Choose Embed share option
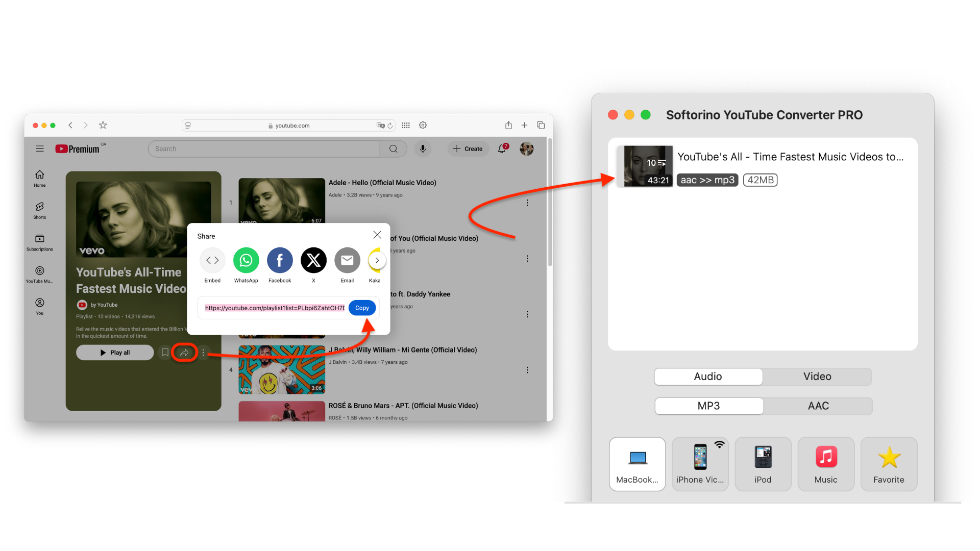Screen dimensions: 980x551 pyautogui.click(x=212, y=265)
